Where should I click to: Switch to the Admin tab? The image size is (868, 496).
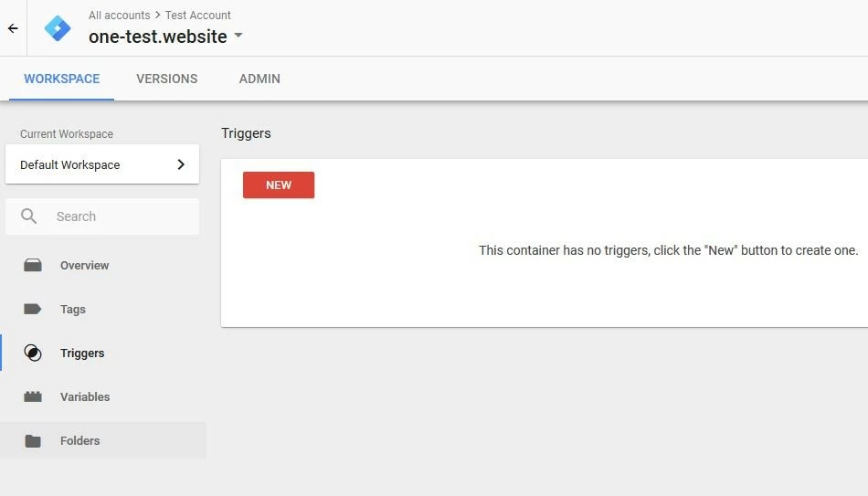point(259,79)
